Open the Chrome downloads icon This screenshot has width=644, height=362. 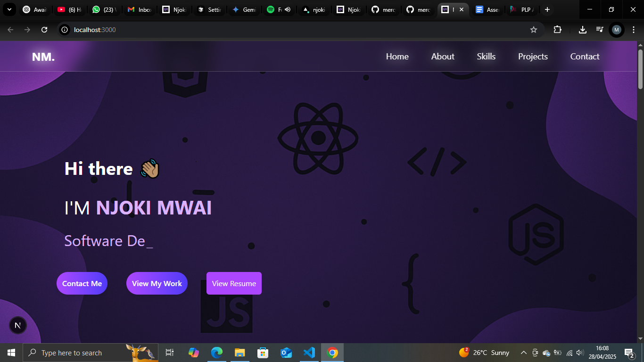point(583,30)
